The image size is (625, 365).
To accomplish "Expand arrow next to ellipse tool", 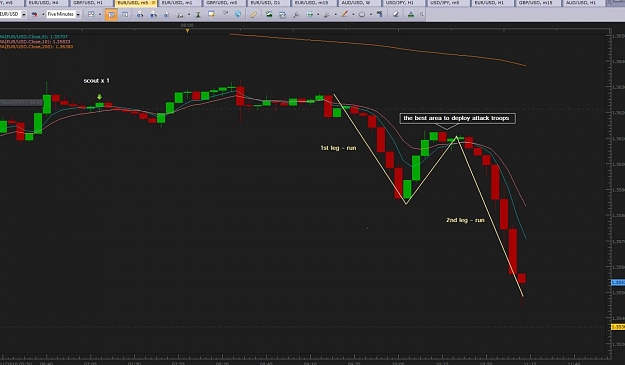I will pos(371,14).
